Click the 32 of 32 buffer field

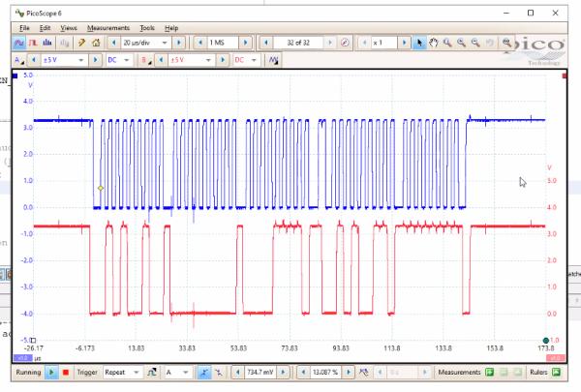[298, 43]
